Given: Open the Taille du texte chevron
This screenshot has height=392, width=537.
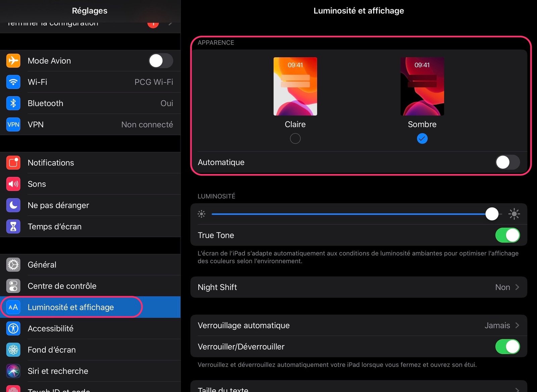Looking at the screenshot, I should [517, 389].
